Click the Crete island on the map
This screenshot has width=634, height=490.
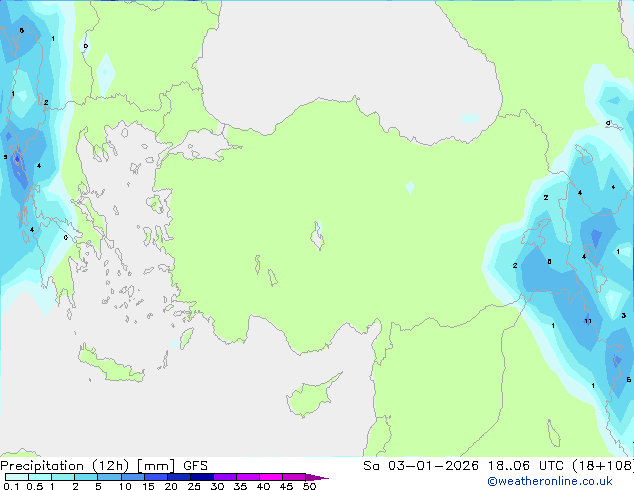[110, 364]
